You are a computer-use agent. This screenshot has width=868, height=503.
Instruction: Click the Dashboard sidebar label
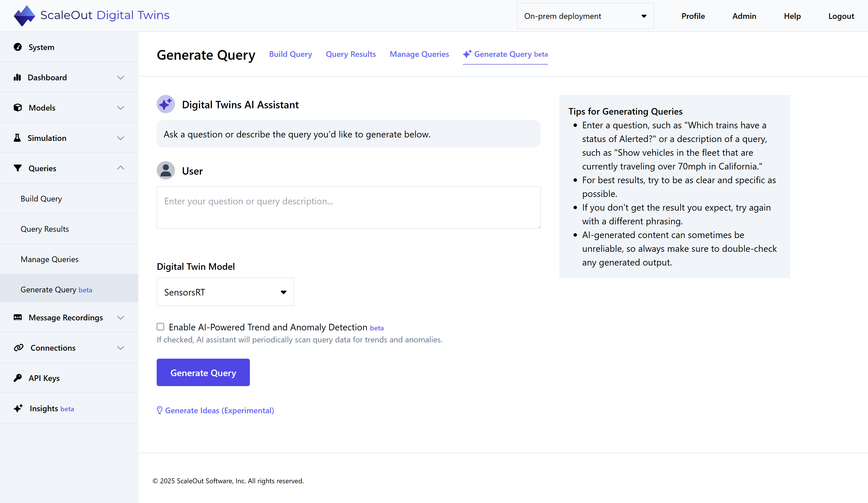click(47, 77)
